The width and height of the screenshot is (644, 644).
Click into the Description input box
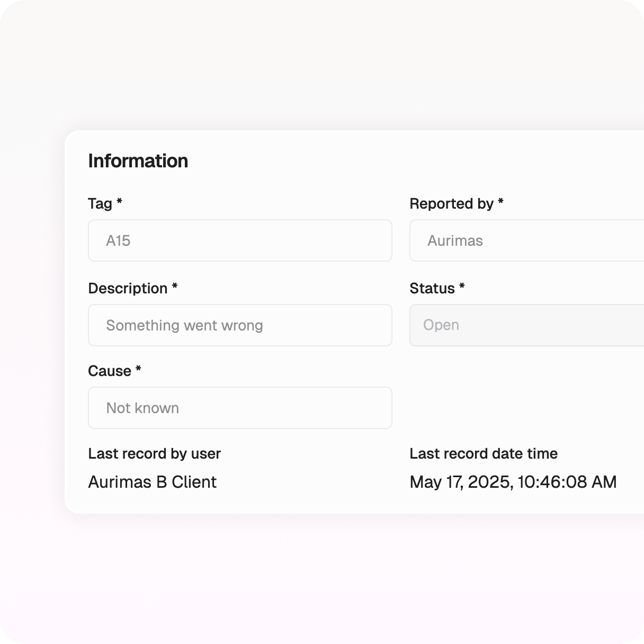pos(240,325)
